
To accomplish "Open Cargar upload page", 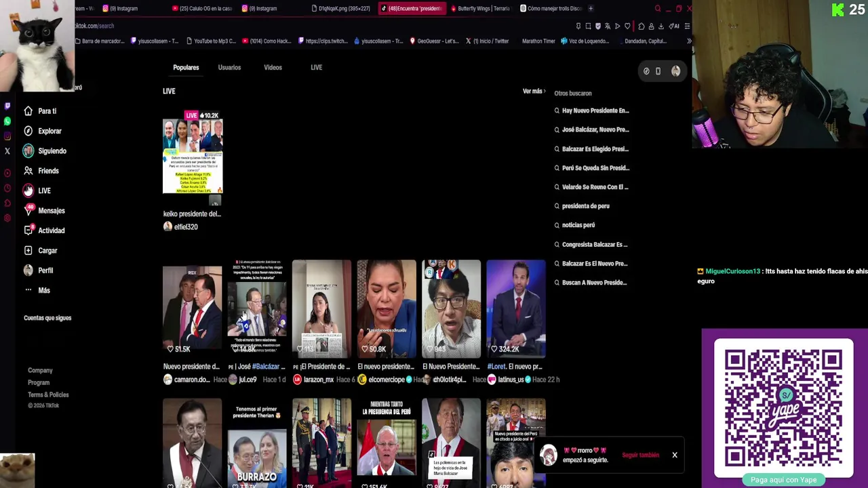I will [41, 251].
